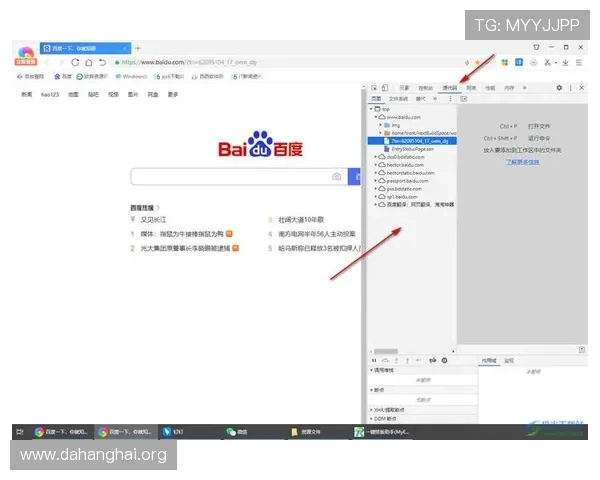Expand the passport.baidu.com domain node
The width and height of the screenshot is (600, 480).
click(376, 181)
